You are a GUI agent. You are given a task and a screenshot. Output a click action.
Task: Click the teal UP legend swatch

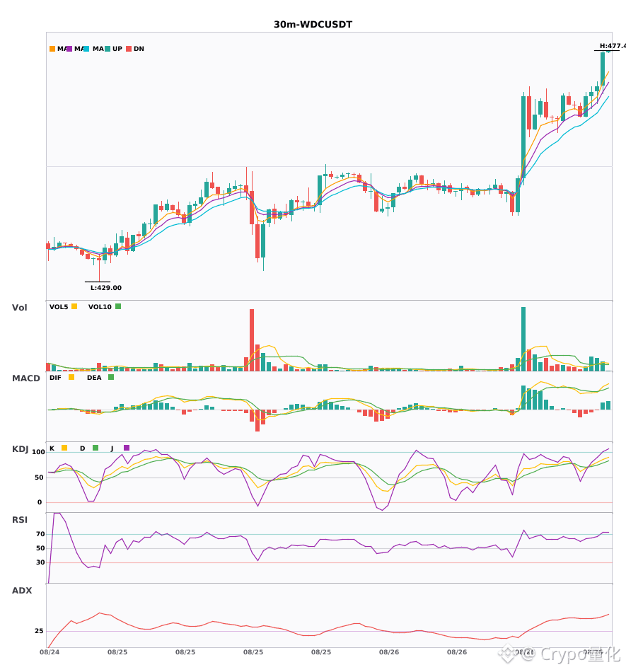[x=108, y=49]
